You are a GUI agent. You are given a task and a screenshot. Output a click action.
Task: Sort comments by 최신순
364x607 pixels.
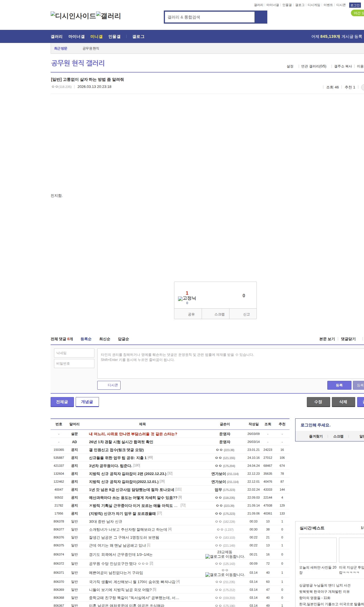tap(105, 339)
